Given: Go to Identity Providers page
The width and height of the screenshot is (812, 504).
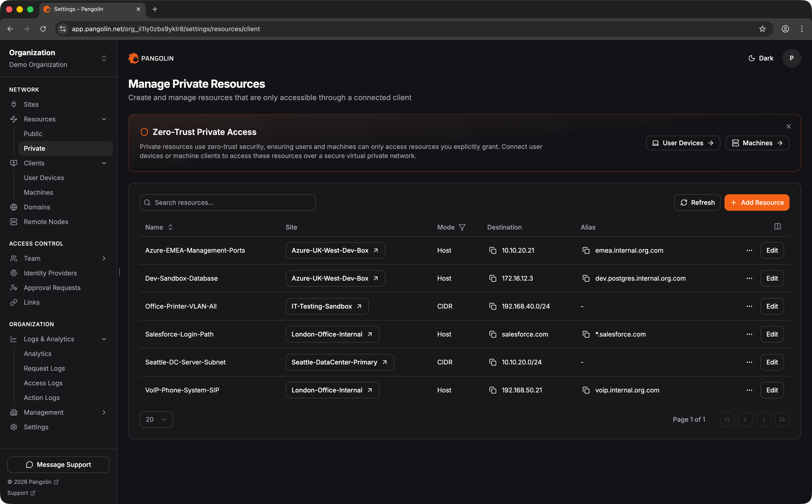Looking at the screenshot, I should (x=50, y=273).
